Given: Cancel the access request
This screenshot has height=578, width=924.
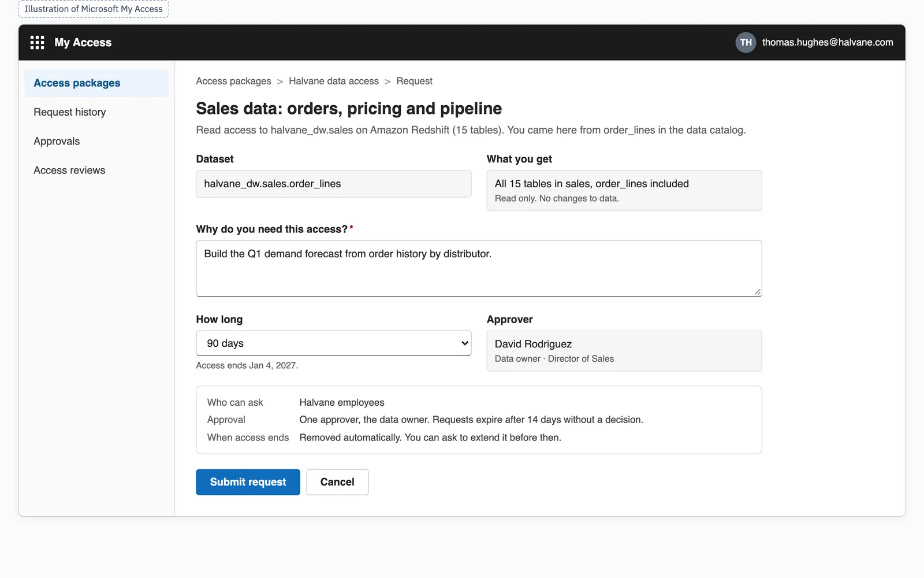Looking at the screenshot, I should [x=337, y=482].
